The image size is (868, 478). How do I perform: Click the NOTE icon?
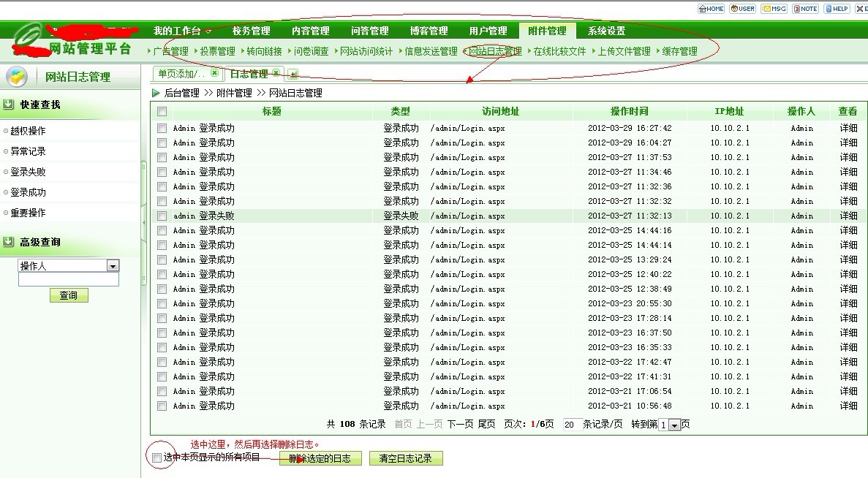tap(805, 9)
